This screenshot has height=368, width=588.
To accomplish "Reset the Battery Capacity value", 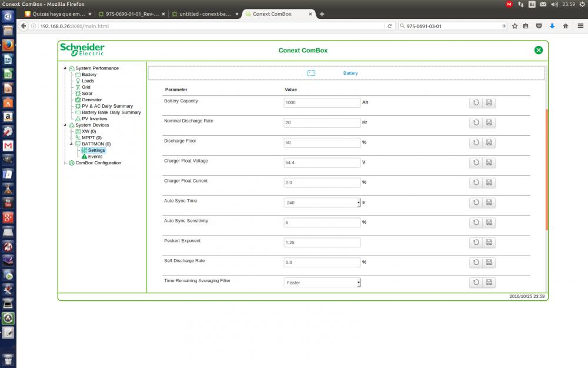I will [x=476, y=102].
